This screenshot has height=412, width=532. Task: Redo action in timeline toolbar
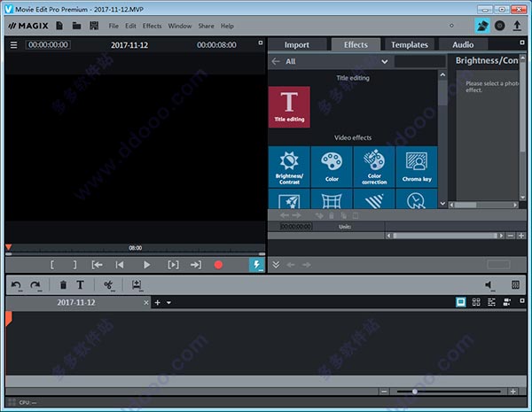pyautogui.click(x=35, y=285)
